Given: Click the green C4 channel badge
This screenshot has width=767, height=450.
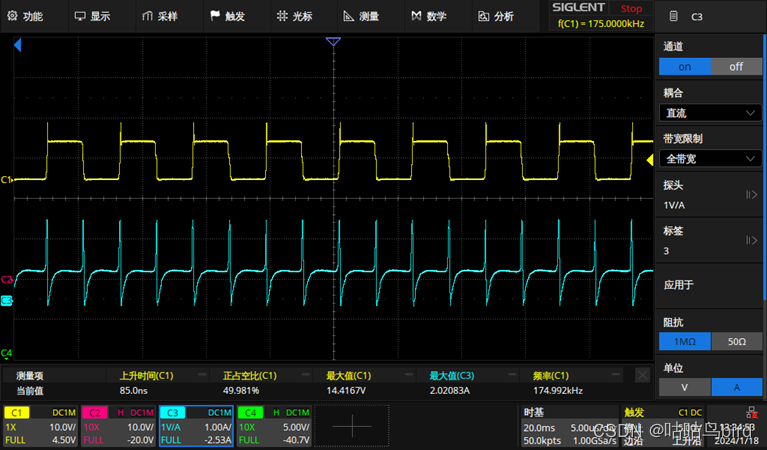Looking at the screenshot, I should click(x=250, y=413).
